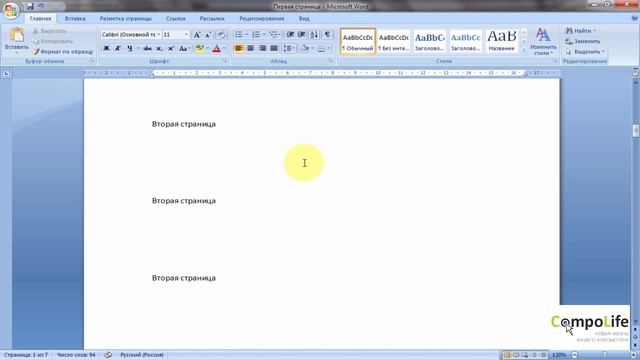Apply red font color
This screenshot has width=640, height=360.
tap(216, 49)
